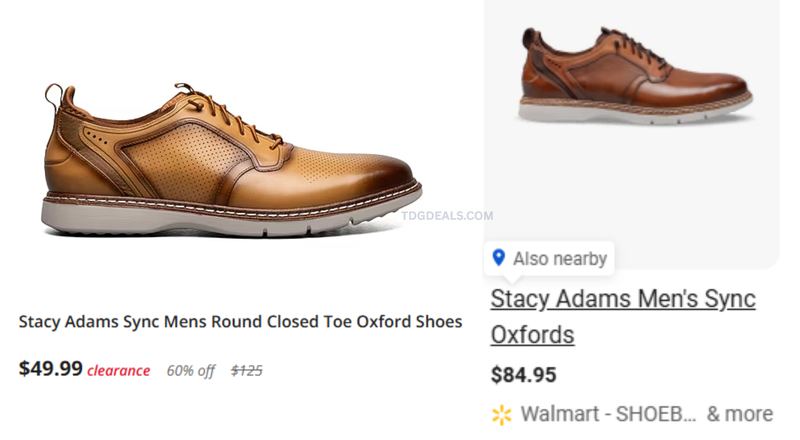Click the Also nearby badge

click(549, 258)
